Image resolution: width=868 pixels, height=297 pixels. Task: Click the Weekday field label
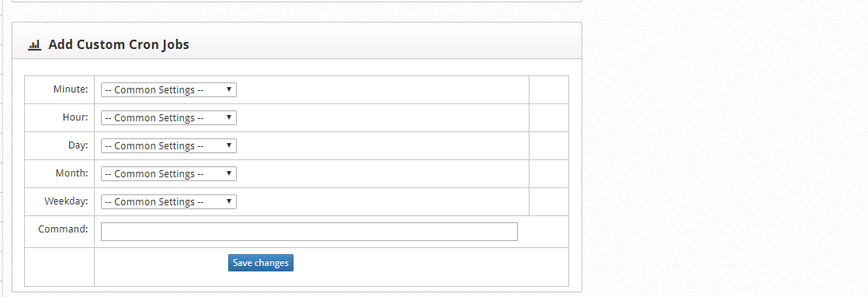[66, 201]
